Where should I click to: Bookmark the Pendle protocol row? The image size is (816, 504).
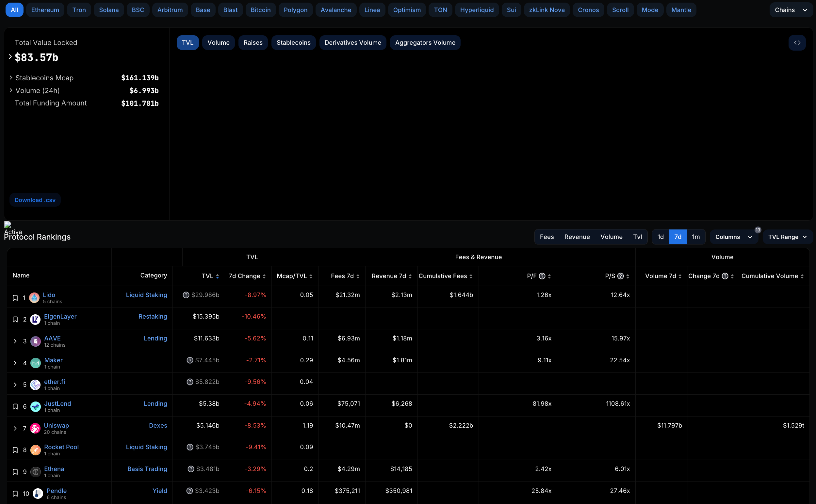pos(15,494)
